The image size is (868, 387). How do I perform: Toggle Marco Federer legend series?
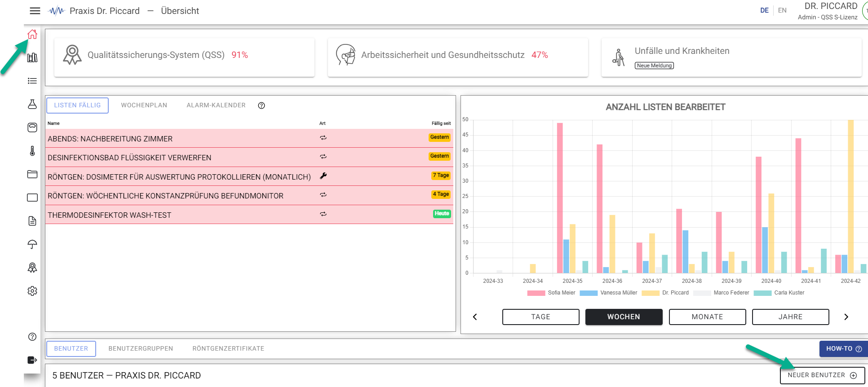coord(721,293)
